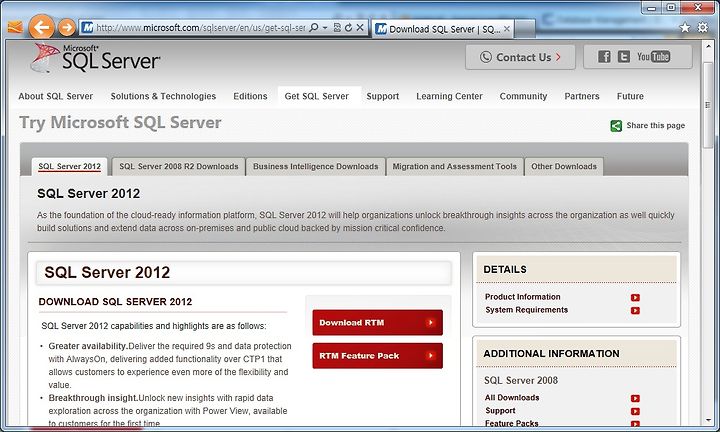Select the SQL Server 2012 tab
This screenshot has height=432, width=720.
point(69,167)
